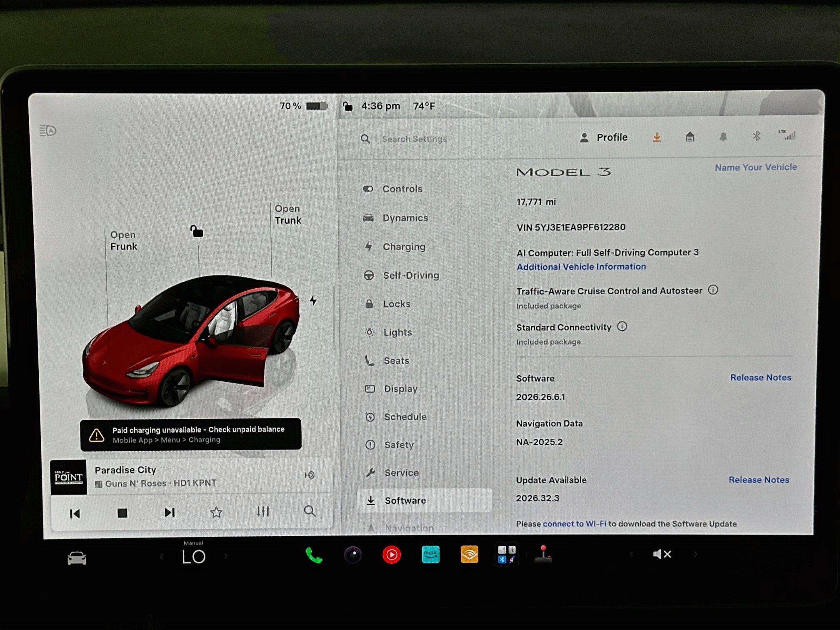Favorite the current station with star
Viewport: 840px width, 630px height.
[x=216, y=512]
